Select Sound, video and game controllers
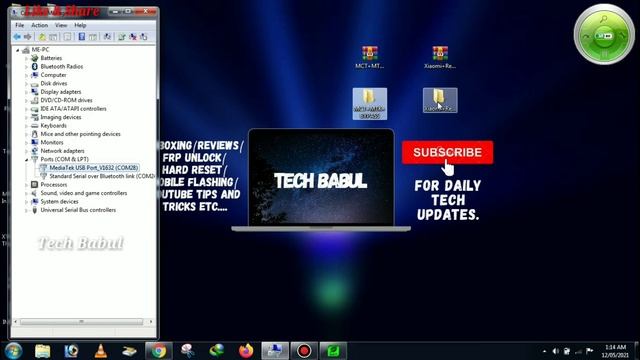This screenshot has height=360, width=640. [84, 193]
